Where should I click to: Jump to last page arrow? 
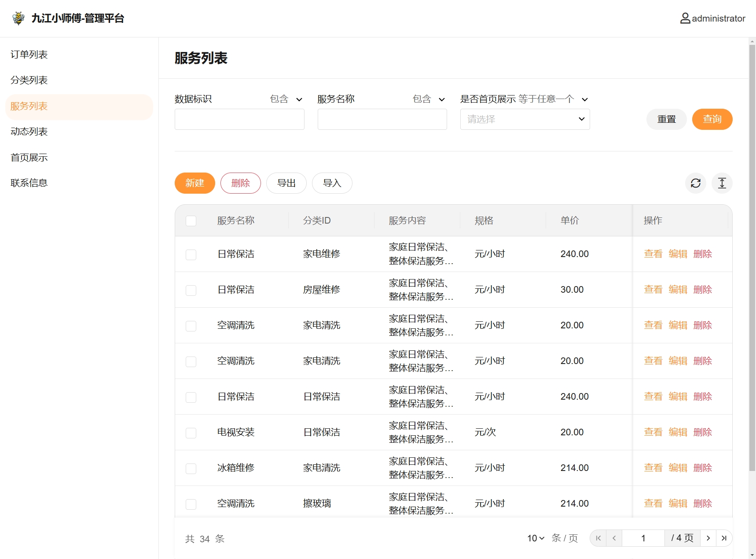click(724, 538)
